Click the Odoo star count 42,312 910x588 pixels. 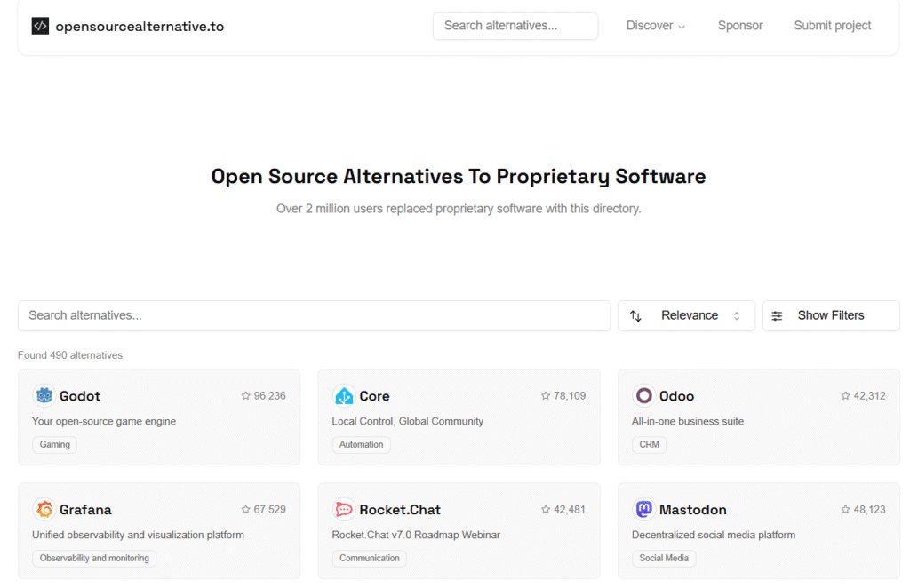point(869,396)
